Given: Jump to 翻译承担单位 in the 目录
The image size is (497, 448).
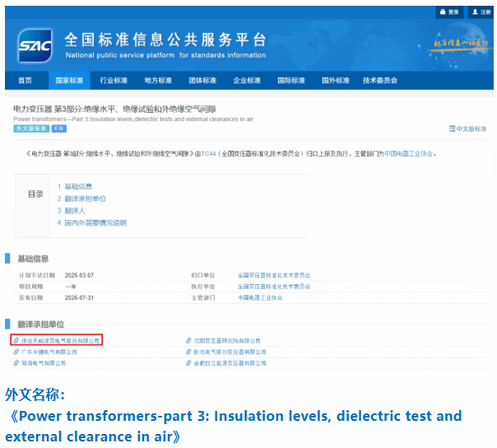Looking at the screenshot, I should (x=86, y=198).
